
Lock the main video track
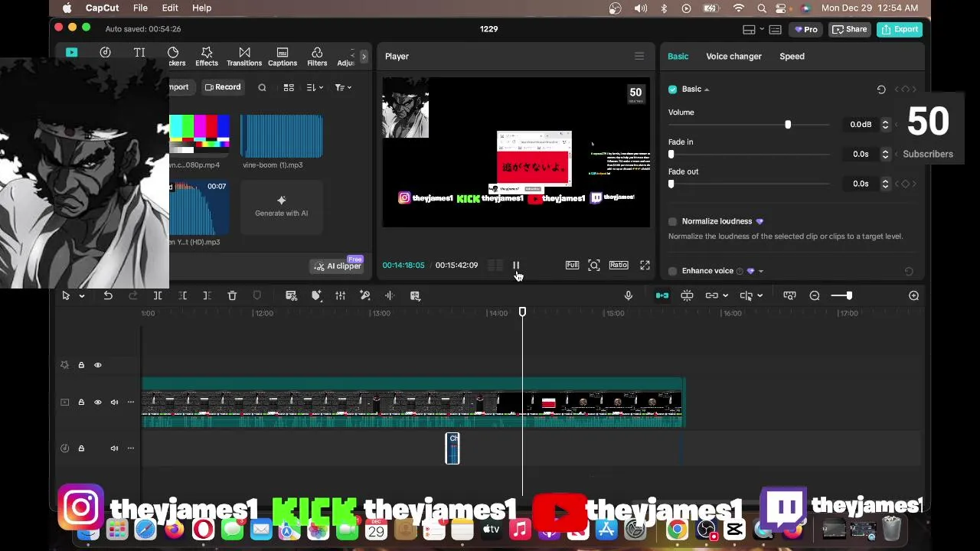click(x=81, y=403)
